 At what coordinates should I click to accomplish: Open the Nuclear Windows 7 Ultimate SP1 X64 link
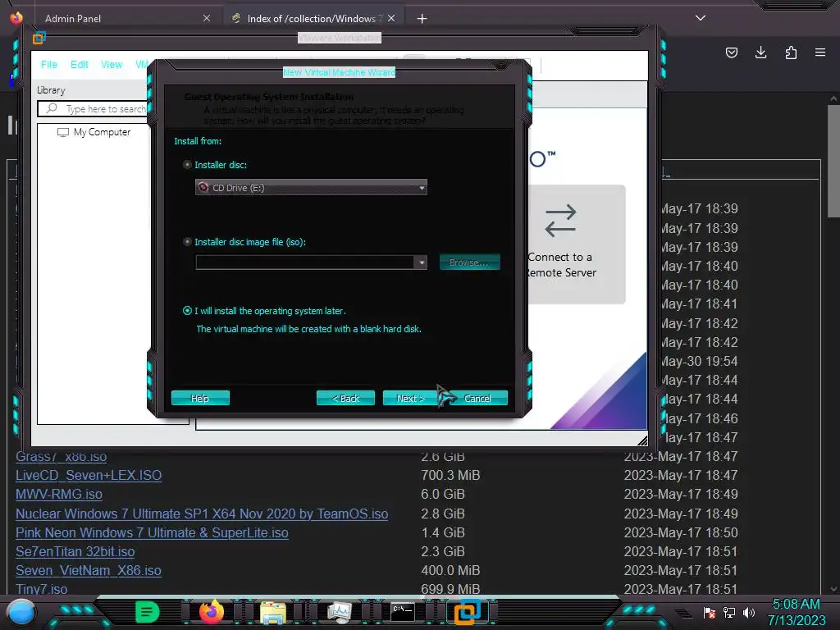[202, 514]
